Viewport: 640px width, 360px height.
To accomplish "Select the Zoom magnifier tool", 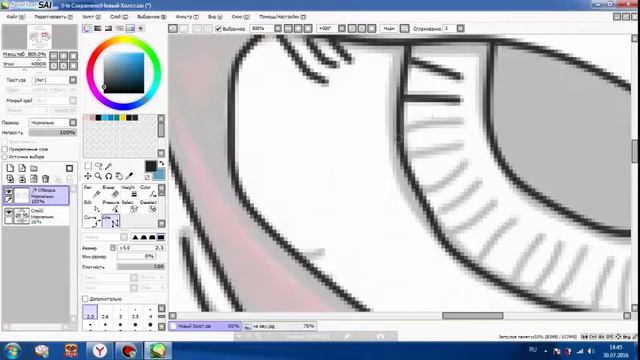I will tap(98, 176).
